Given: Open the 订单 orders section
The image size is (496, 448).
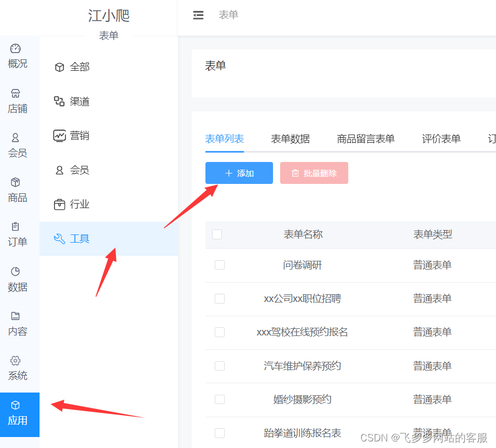Looking at the screenshot, I should tap(18, 234).
